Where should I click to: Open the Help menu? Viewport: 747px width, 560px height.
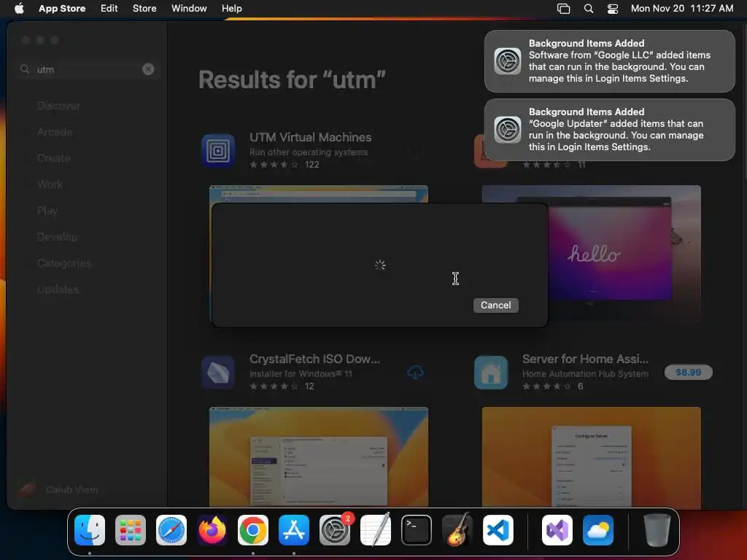[x=231, y=8]
